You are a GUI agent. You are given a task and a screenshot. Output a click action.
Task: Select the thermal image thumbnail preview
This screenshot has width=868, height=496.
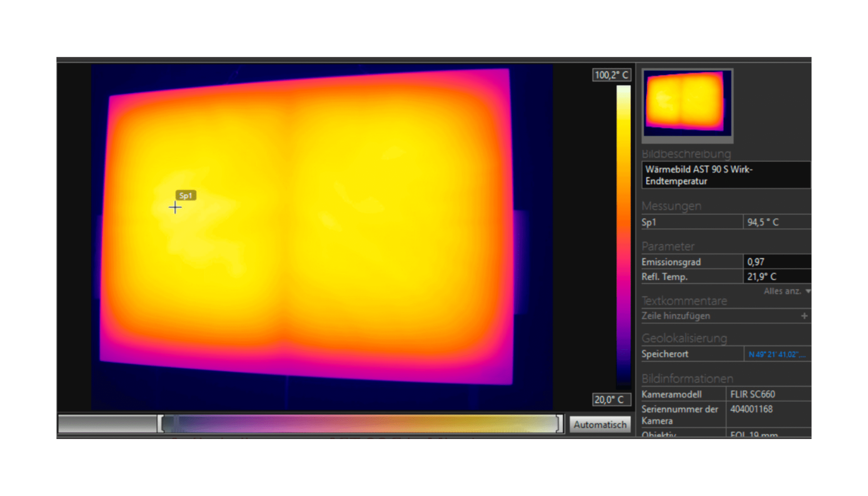687,102
